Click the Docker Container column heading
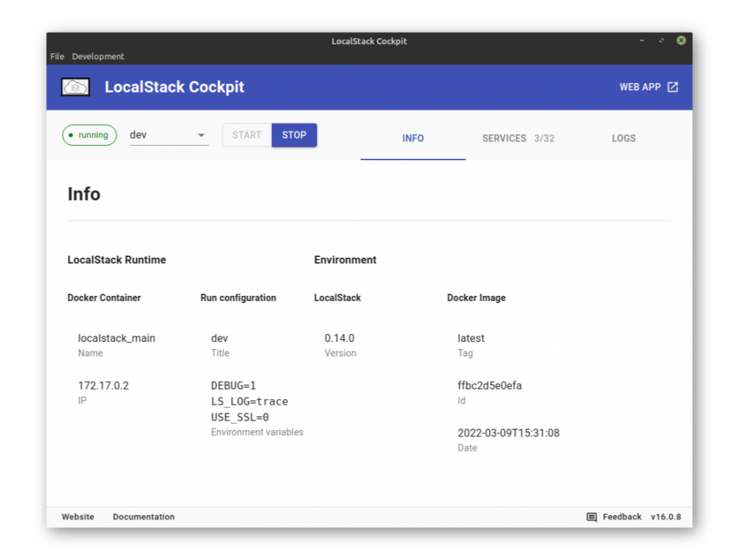The height and width of the screenshot is (560, 739). (104, 298)
